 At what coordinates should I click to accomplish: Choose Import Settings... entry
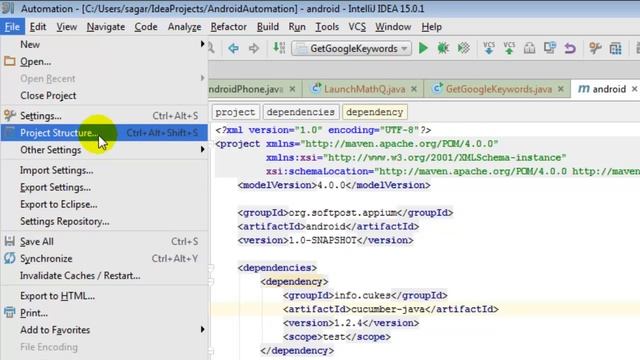coord(104,170)
